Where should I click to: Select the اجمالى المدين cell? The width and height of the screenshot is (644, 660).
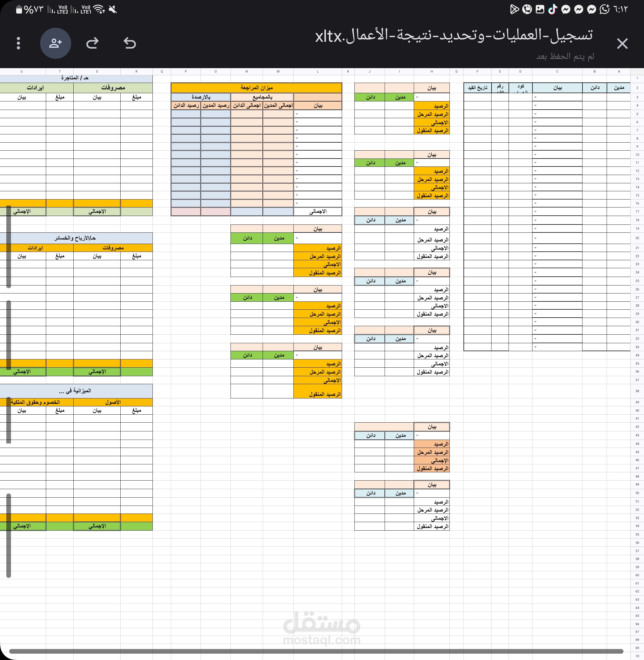(x=278, y=106)
